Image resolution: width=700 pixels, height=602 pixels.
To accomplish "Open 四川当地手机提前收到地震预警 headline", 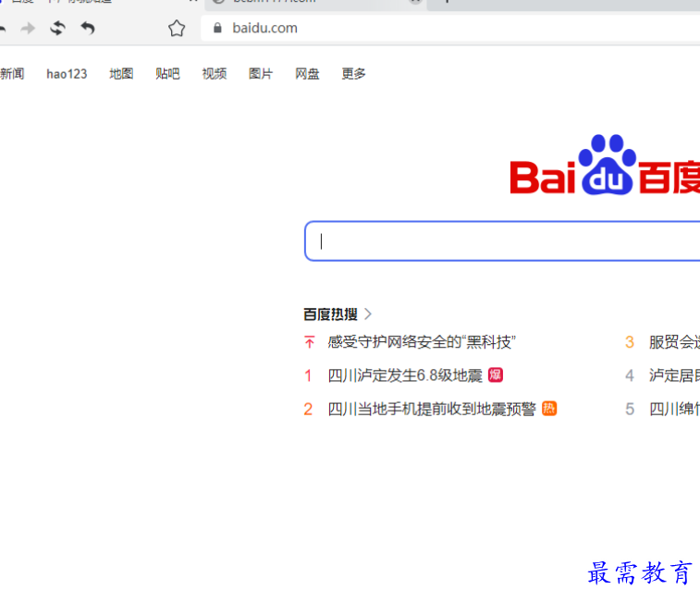I will pos(432,409).
